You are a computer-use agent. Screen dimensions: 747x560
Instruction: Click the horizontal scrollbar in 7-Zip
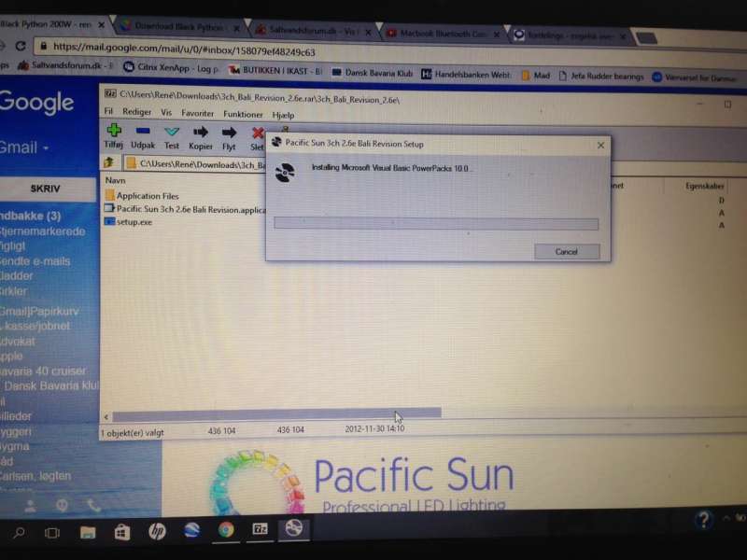(275, 413)
